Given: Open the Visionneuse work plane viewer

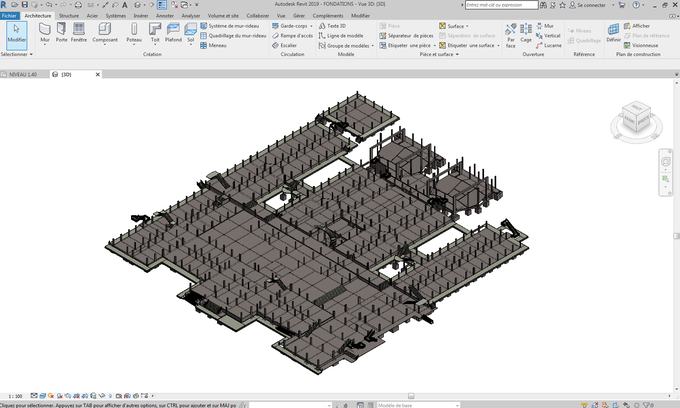Looking at the screenshot, I should point(641,45).
